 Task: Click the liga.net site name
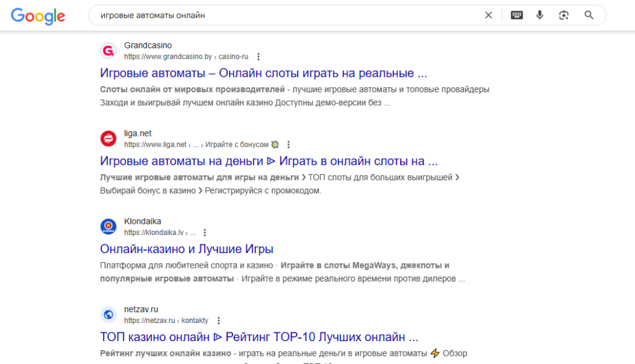tap(138, 133)
